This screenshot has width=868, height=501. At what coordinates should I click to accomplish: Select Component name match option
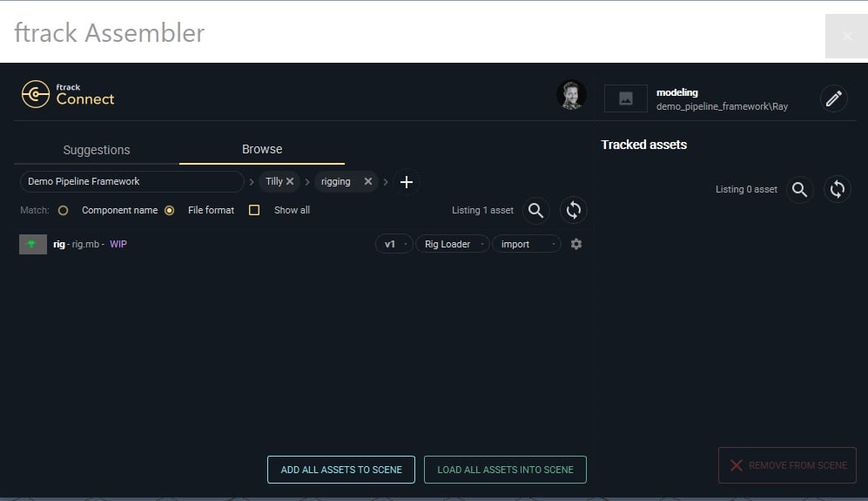[x=63, y=210]
